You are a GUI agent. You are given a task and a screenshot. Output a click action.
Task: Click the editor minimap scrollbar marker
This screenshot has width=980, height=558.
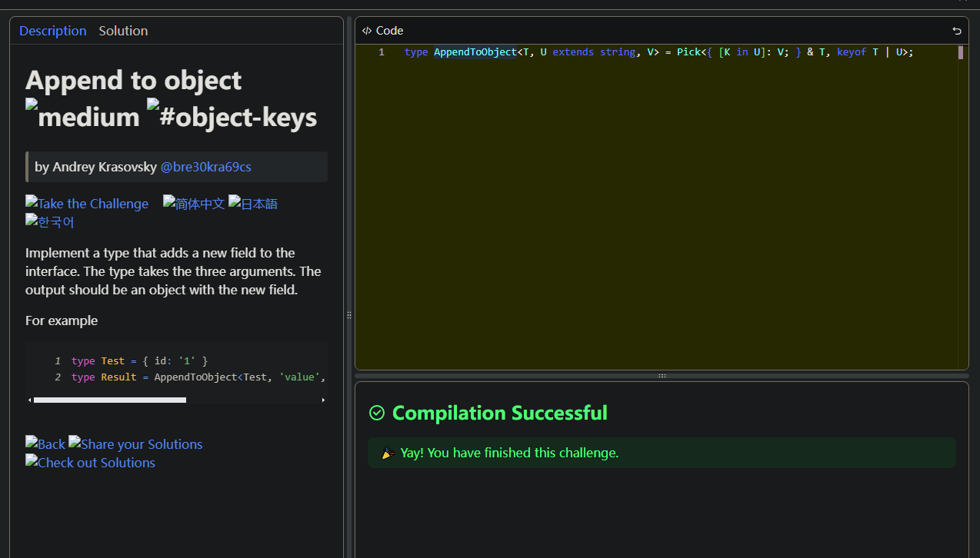pyautogui.click(x=961, y=52)
